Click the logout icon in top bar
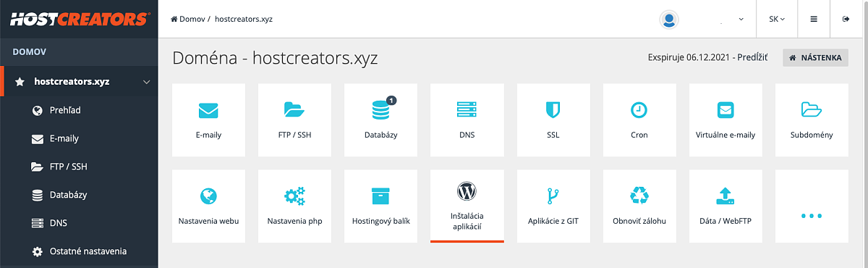The image size is (868, 268). coord(846,19)
